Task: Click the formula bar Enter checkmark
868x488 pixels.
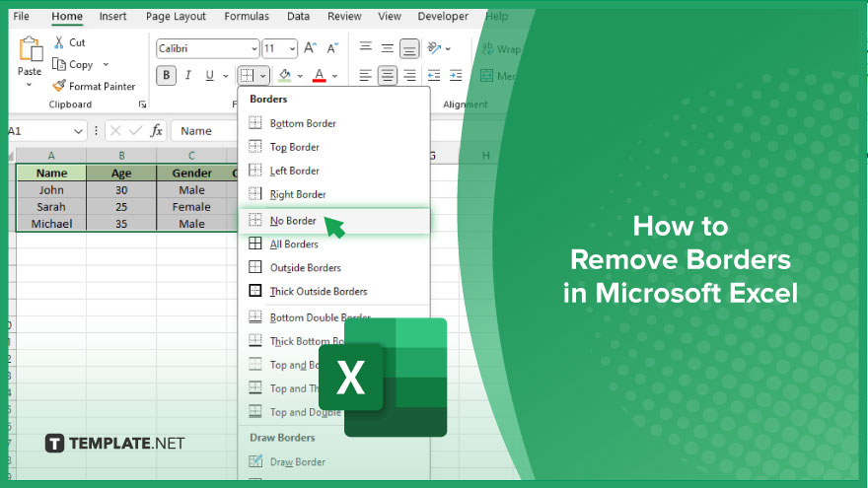Action: click(x=136, y=130)
